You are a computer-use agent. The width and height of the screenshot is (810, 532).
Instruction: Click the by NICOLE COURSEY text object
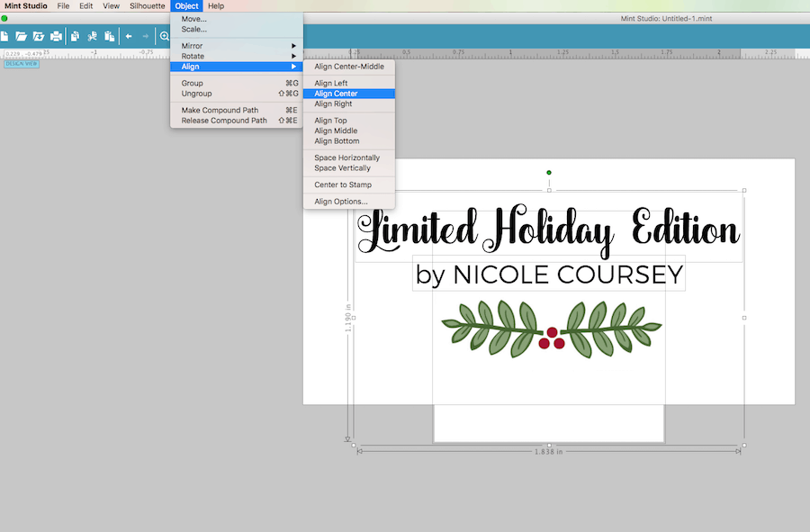549,275
